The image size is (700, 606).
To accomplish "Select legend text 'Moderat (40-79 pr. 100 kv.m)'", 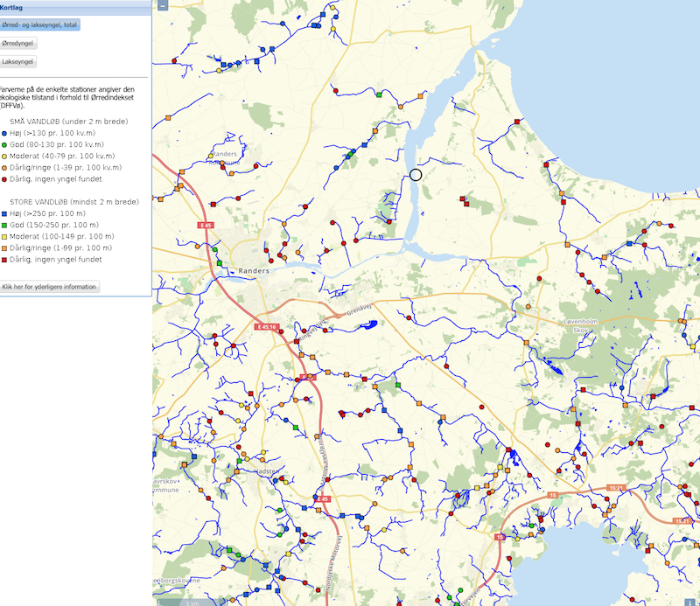I will tap(62, 156).
